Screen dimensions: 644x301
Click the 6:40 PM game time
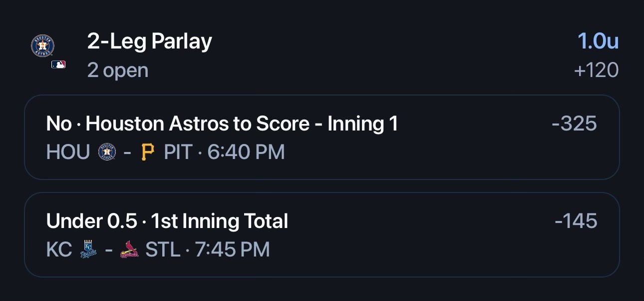(246, 152)
